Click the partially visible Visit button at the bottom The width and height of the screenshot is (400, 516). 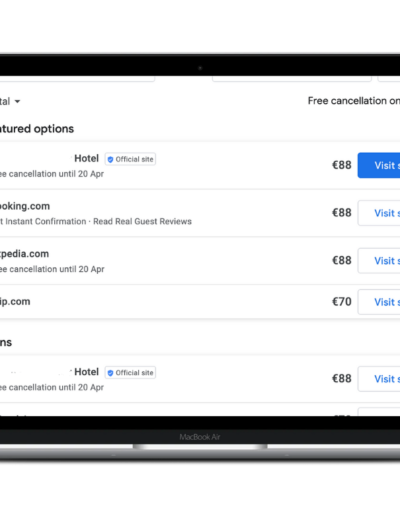tap(379, 412)
